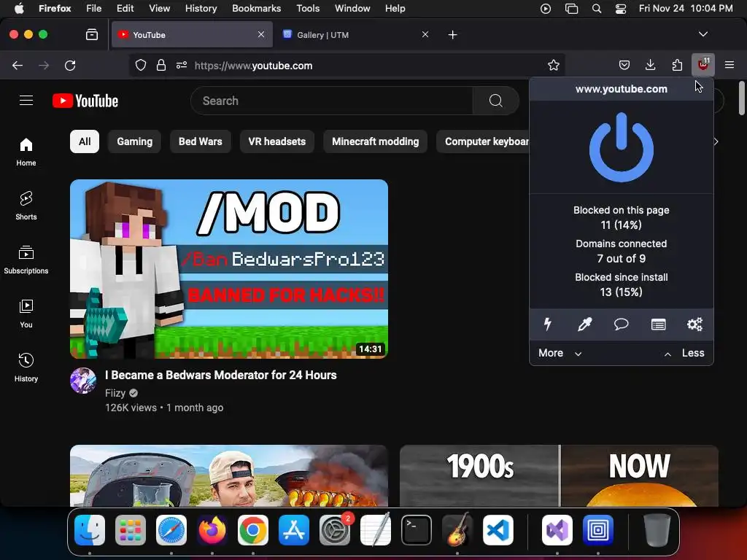Open Firefox downloads arrow icon
The image size is (747, 560).
(x=650, y=65)
